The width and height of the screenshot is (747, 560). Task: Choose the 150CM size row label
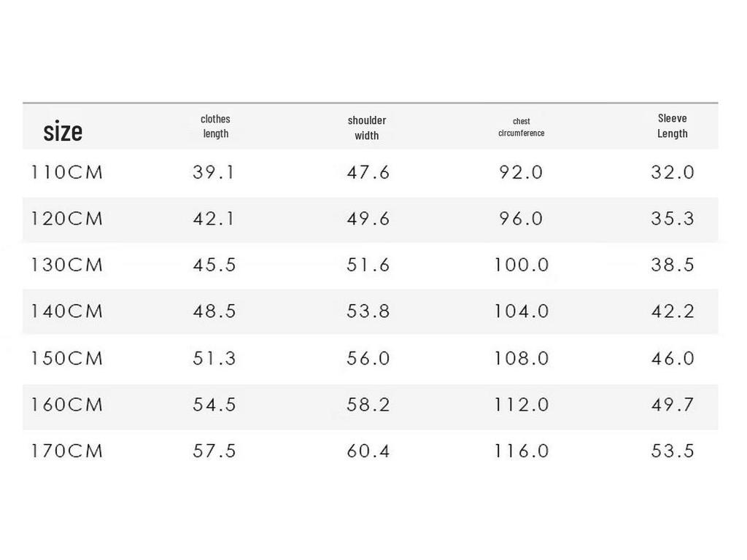pyautogui.click(x=66, y=358)
